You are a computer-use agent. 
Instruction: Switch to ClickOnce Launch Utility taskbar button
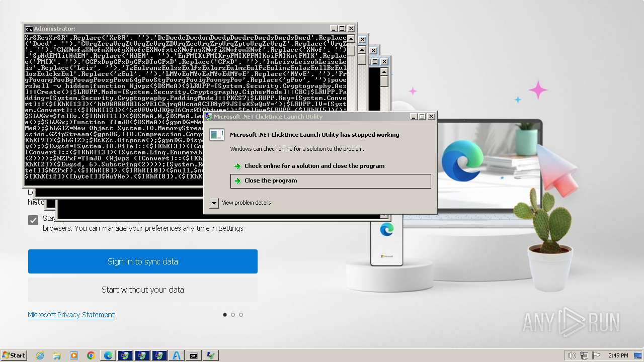point(211,355)
